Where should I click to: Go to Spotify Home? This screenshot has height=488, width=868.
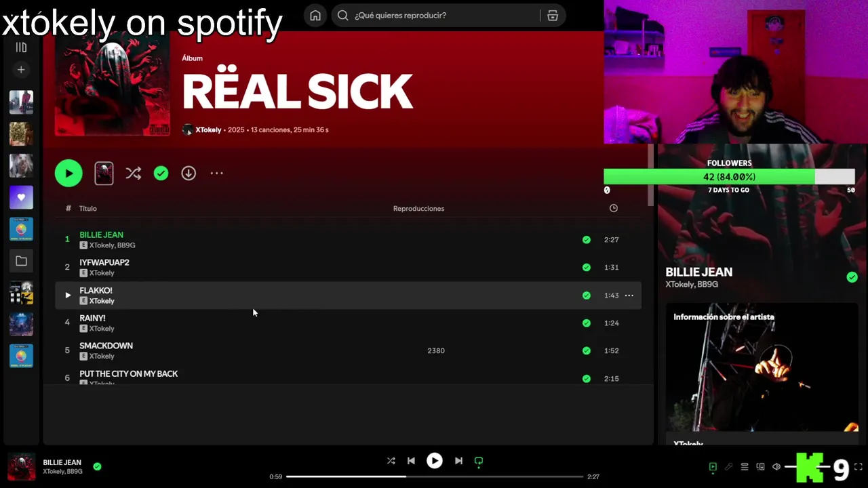(x=315, y=16)
